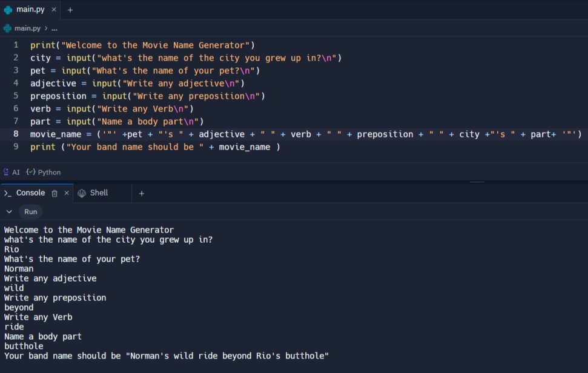This screenshot has width=588, height=373.
Task: Click console line 'Write any Verb'
Action: coord(38,317)
